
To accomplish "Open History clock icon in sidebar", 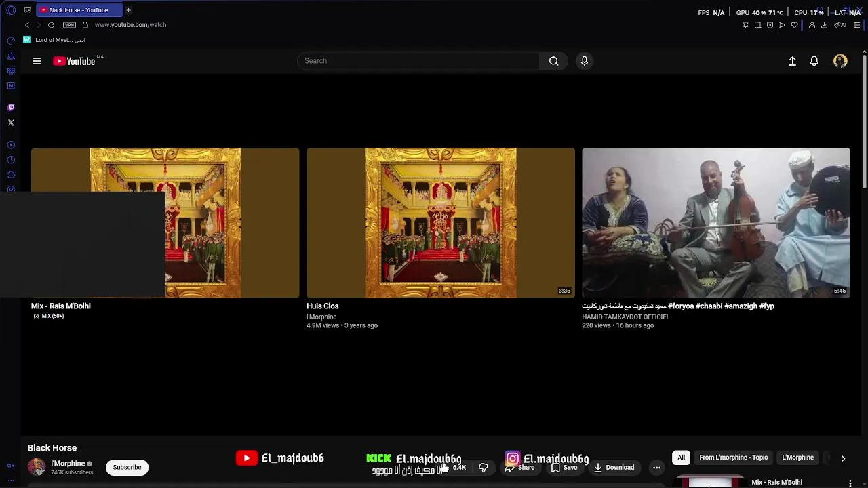I will (11, 160).
